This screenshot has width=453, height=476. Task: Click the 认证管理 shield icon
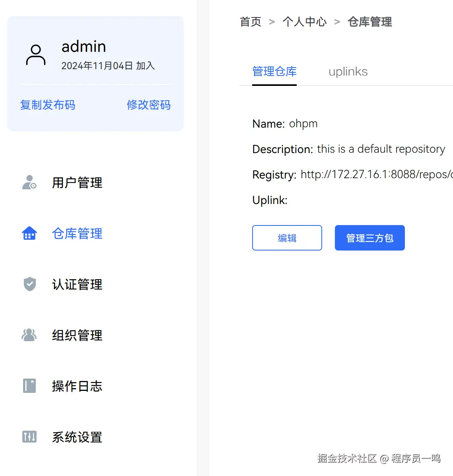coord(29,284)
